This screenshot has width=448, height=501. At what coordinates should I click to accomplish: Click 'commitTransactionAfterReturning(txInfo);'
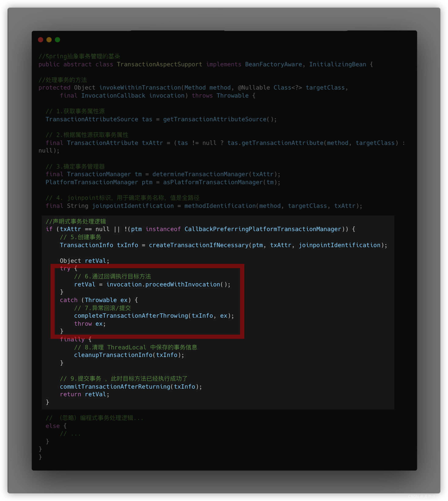[x=131, y=387]
